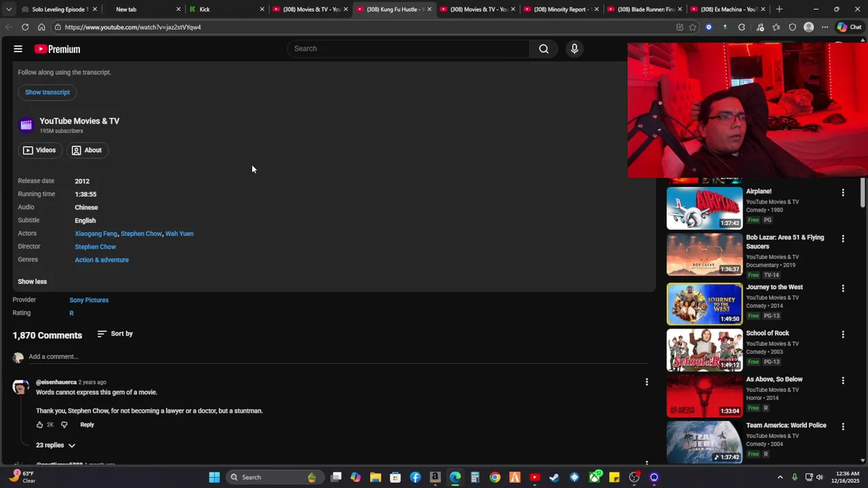868x488 pixels.
Task: Click the browser address bar URL
Action: point(133,27)
